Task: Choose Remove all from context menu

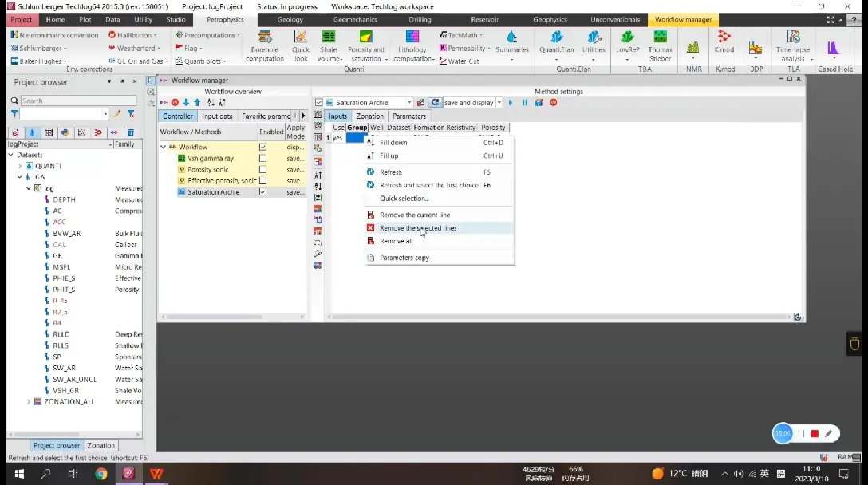Action: 440,242
